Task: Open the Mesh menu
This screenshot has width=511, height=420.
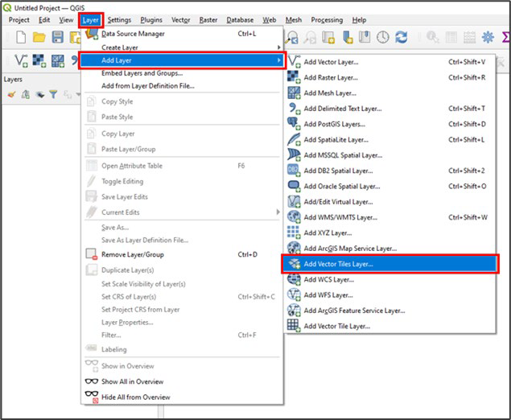Action: point(294,20)
